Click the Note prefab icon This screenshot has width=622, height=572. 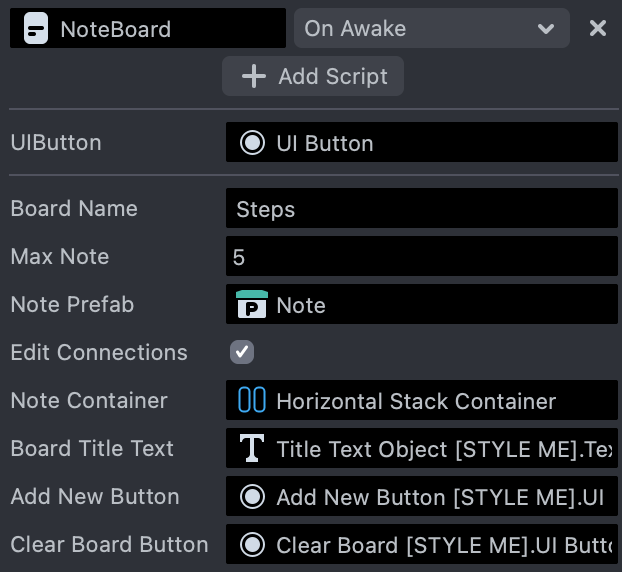[252, 305]
